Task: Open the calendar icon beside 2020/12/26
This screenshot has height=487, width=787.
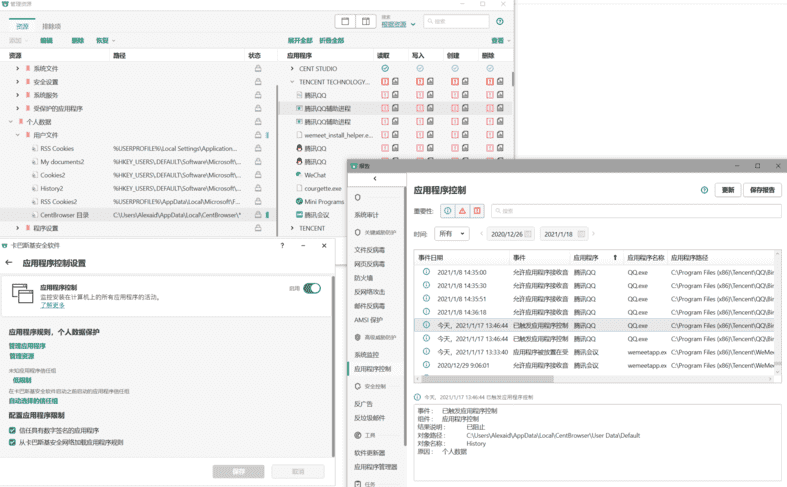Action: click(x=528, y=234)
